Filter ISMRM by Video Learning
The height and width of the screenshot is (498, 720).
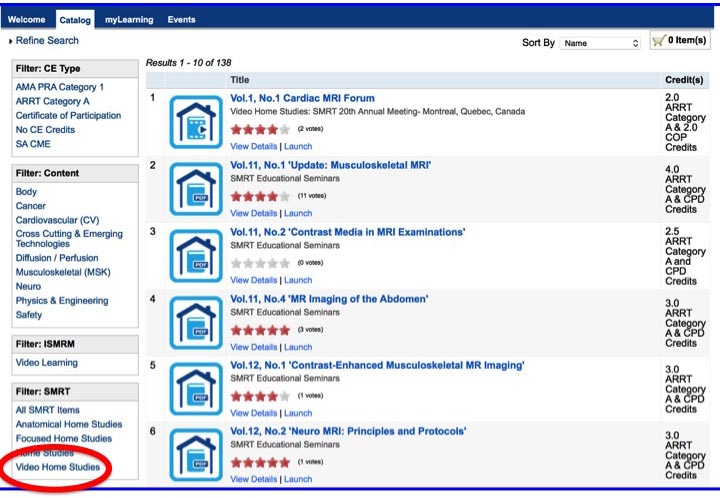pos(46,363)
